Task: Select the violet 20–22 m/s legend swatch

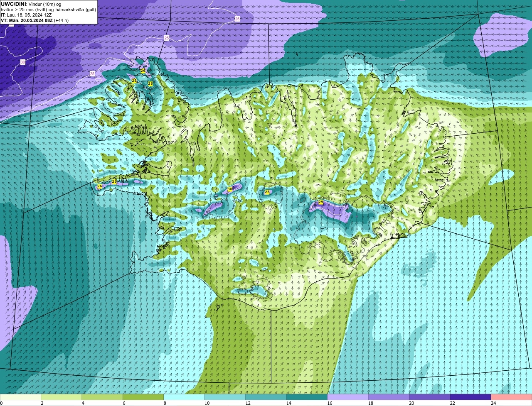Action: [430, 397]
